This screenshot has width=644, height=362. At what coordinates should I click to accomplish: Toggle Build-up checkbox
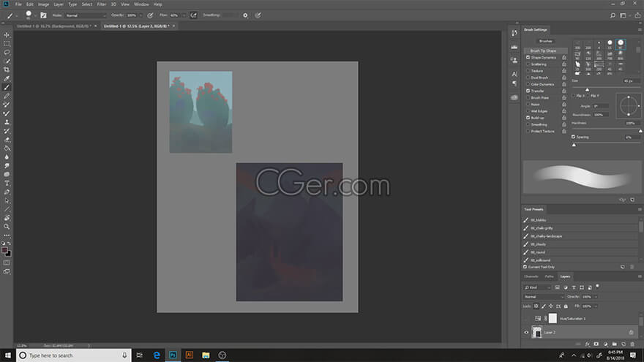(x=528, y=118)
